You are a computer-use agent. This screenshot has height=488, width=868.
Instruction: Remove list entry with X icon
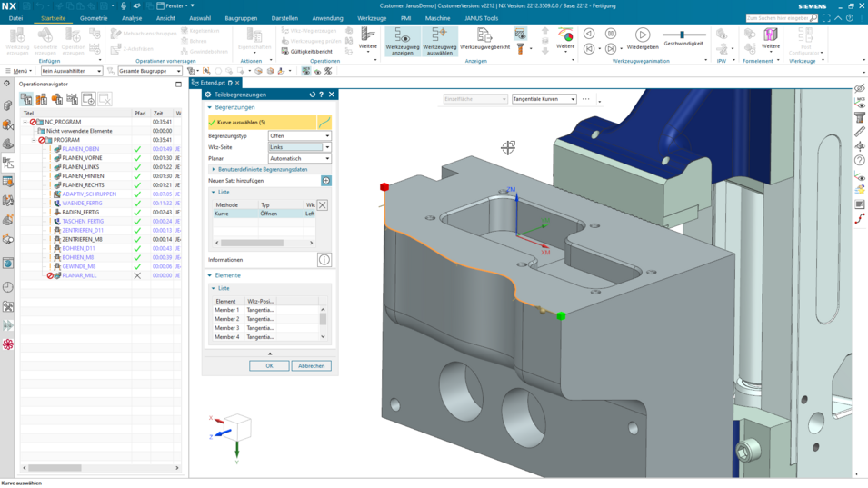tap(322, 205)
